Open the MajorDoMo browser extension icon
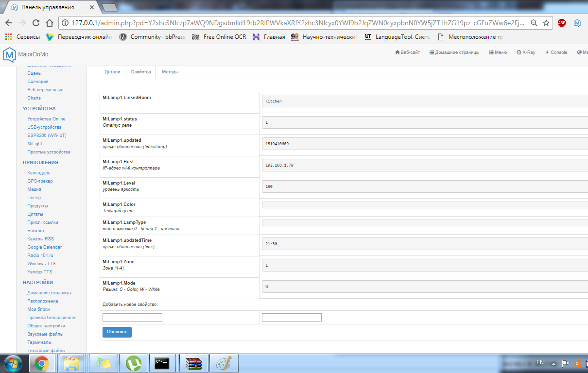588x373 pixels. (x=577, y=23)
